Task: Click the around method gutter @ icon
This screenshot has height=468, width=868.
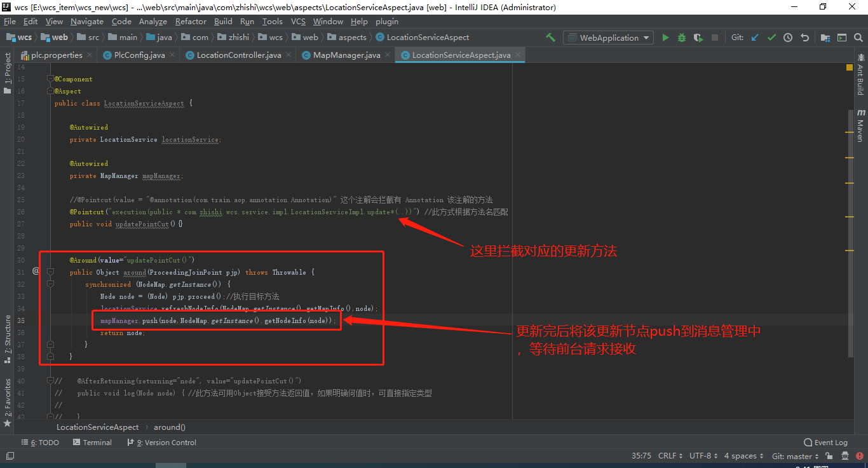Action: click(36, 271)
